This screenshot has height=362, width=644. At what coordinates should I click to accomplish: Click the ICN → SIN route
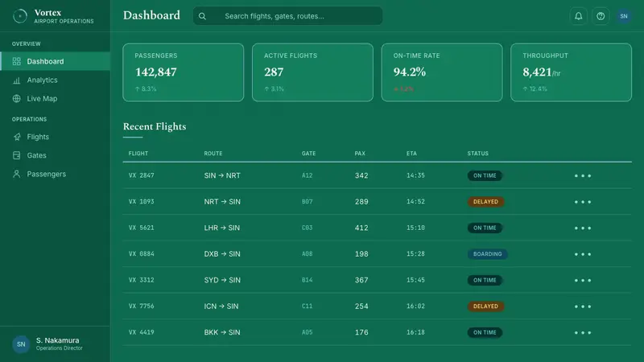tap(221, 306)
